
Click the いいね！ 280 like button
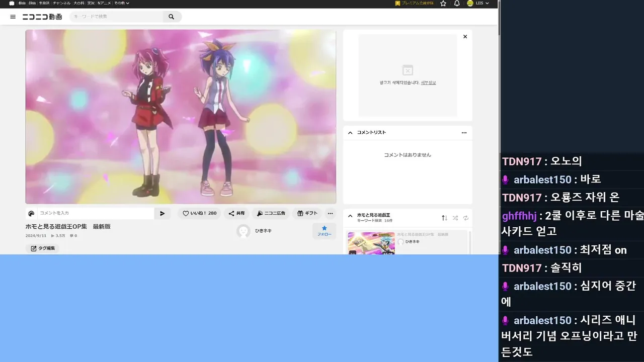[x=200, y=213]
